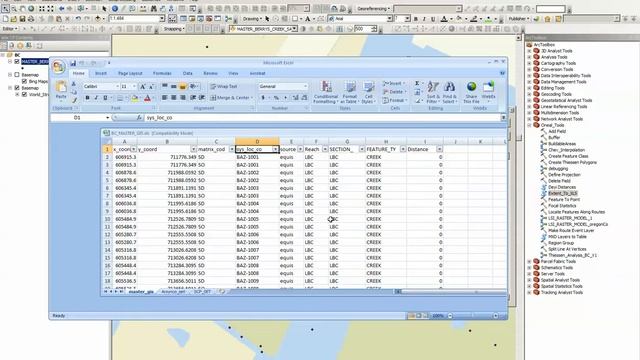Click the Excel Name Box showing D1

[78, 118]
